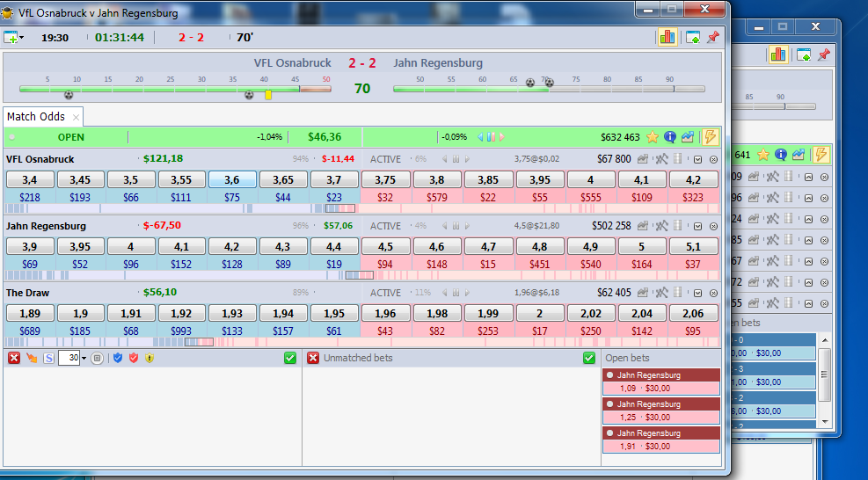
Task: Toggle the lightning one-click betting icon
Action: [x=711, y=137]
